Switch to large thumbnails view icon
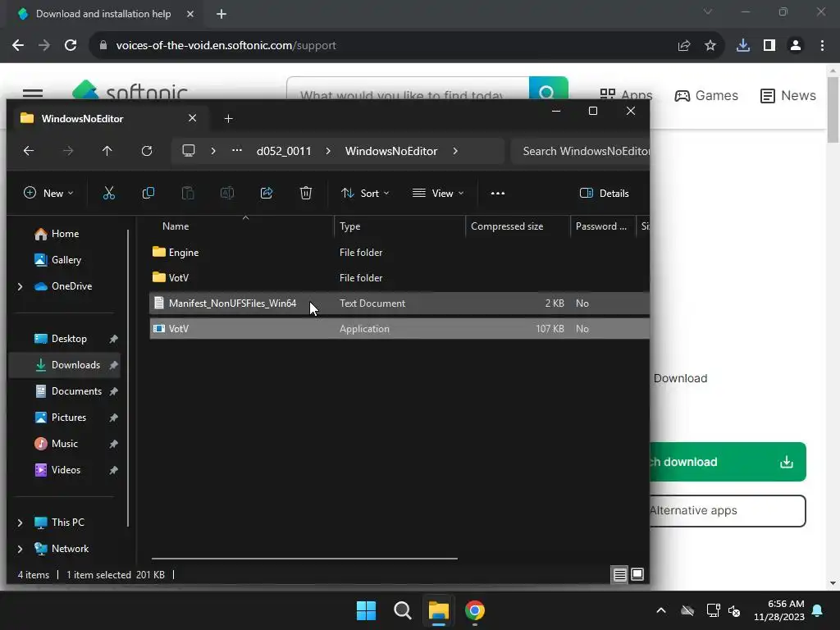The height and width of the screenshot is (630, 840). point(637,575)
